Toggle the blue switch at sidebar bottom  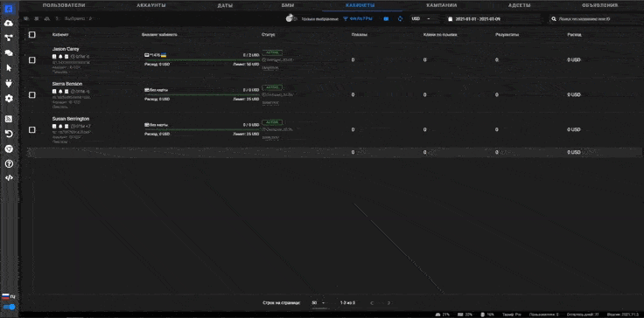click(x=9, y=307)
